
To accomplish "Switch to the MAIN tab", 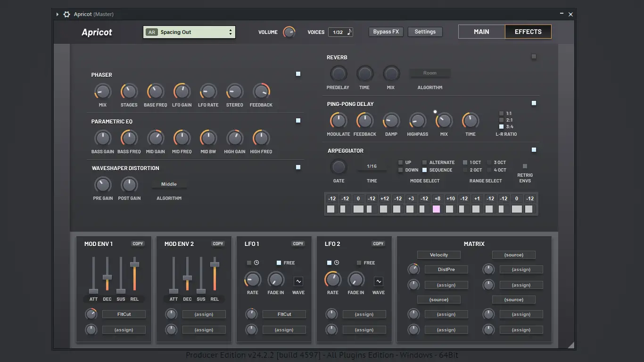I will 481,32.
